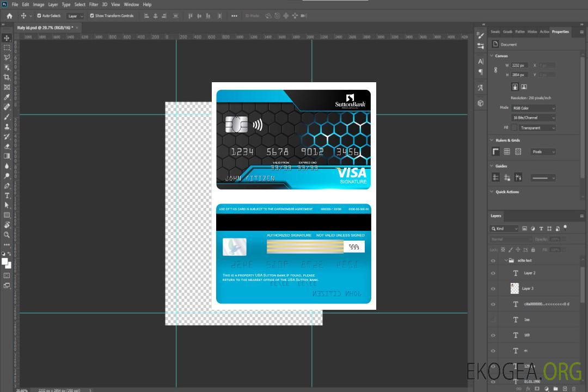Click the grid icon under Rulers & Grids

(x=507, y=152)
